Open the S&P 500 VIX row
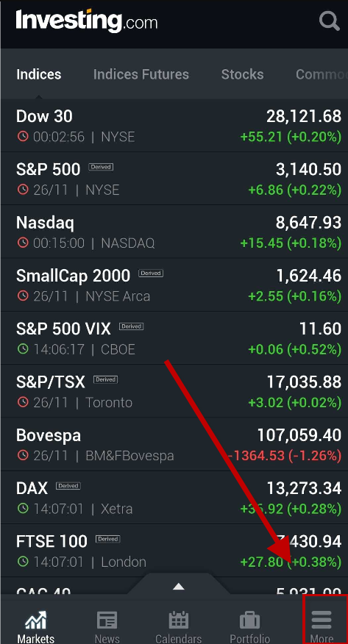Image resolution: width=348 pixels, height=644 pixels. pos(174,338)
